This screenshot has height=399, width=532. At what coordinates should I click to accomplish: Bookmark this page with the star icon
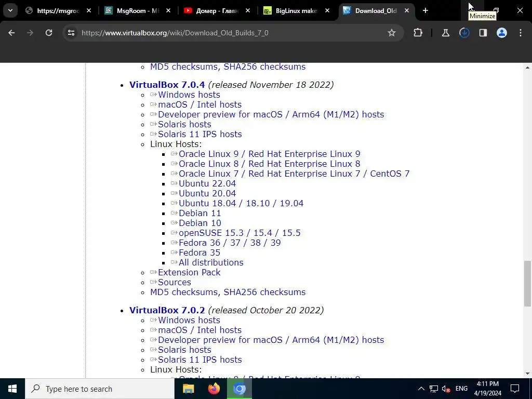(x=392, y=33)
